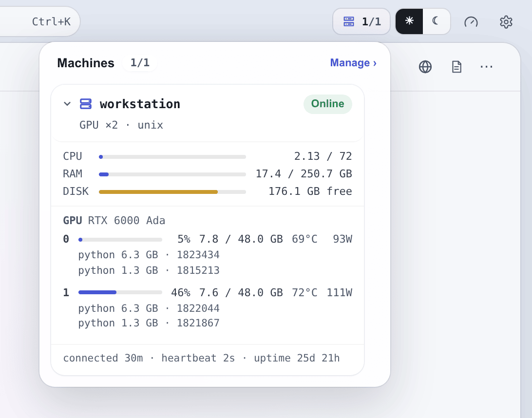Click the python process 1822044 row
This screenshot has width=532, height=418.
(x=149, y=308)
